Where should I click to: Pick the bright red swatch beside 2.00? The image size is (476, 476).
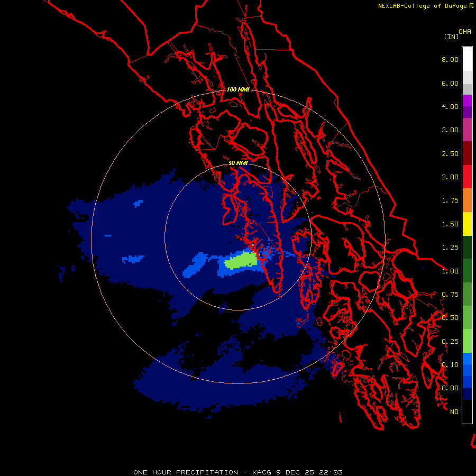(467, 177)
